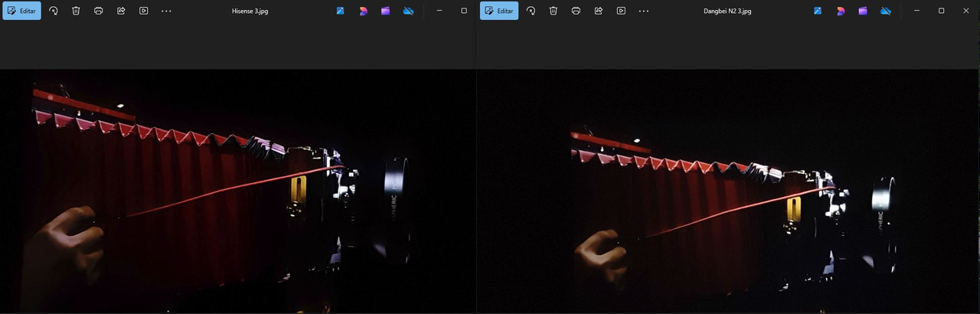Minimize the Dangbei N2 3.jpg window
The image size is (980, 314).
916,11
